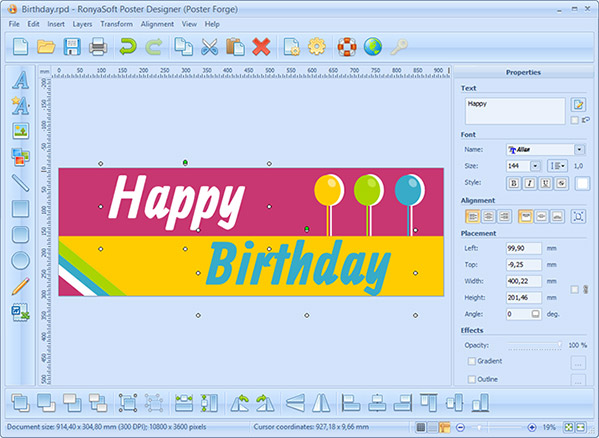Toggle Bold text style

point(514,183)
